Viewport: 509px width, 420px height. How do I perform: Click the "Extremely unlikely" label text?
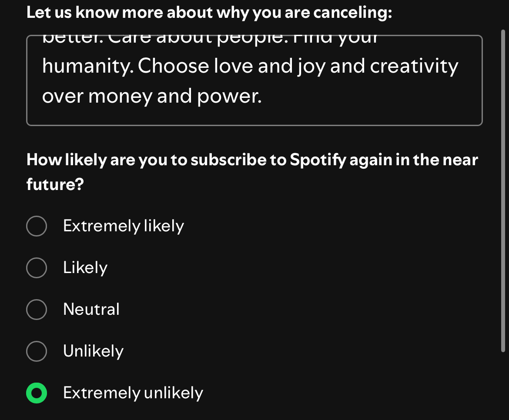point(133,393)
